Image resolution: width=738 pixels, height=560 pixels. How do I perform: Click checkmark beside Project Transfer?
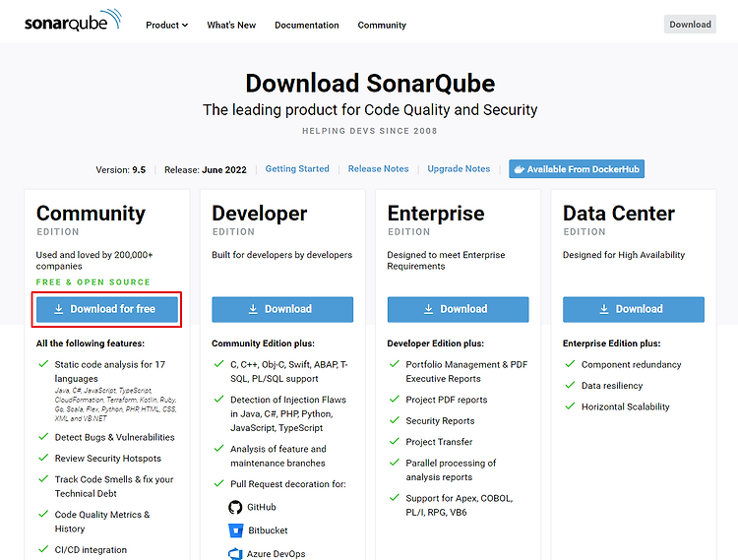pyautogui.click(x=395, y=441)
